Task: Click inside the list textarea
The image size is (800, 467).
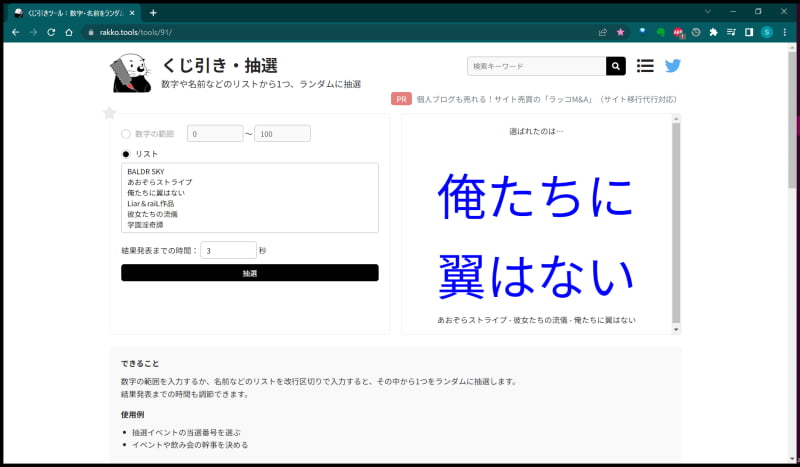Action: click(x=250, y=198)
